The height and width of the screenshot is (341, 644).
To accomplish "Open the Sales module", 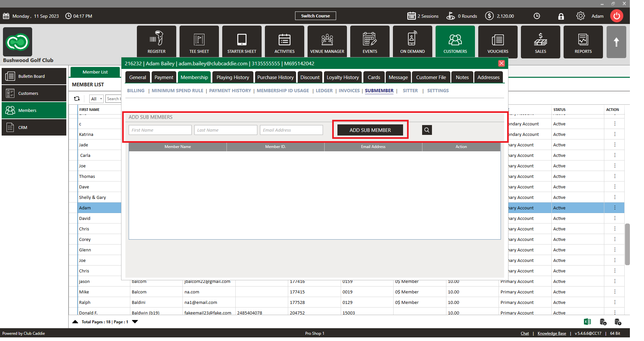I will tap(541, 42).
